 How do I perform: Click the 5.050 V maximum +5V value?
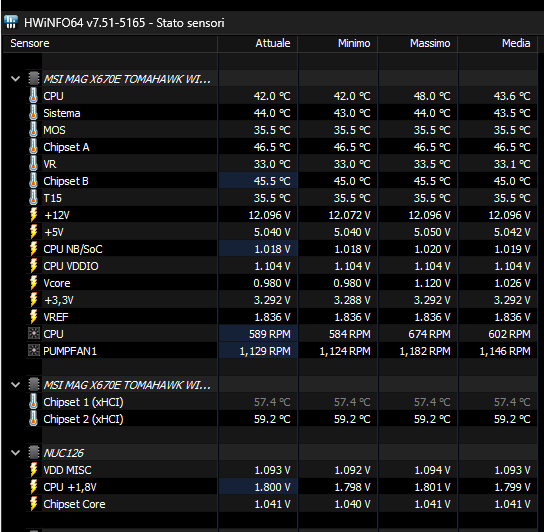432,232
